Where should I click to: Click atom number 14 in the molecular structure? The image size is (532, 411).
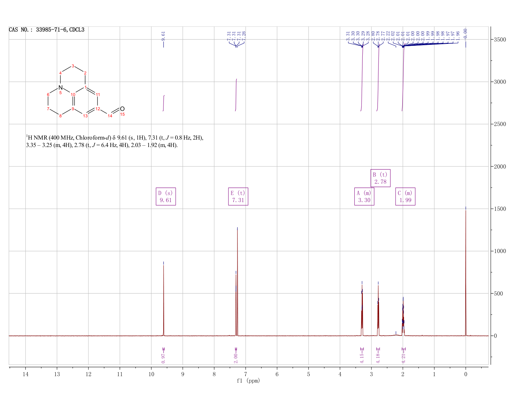pos(110,116)
